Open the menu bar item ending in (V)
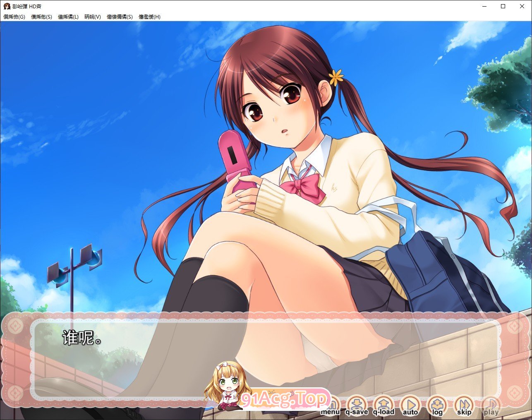This screenshot has height=420, width=532. (x=93, y=17)
